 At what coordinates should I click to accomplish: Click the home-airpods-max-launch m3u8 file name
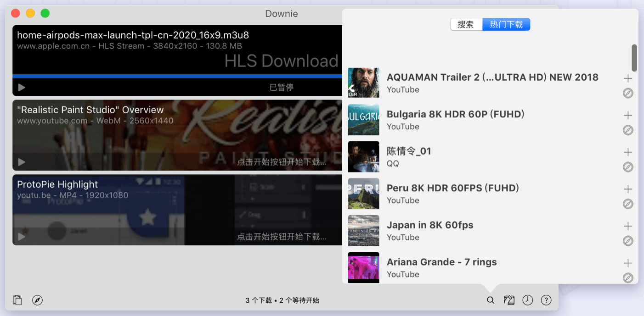(x=133, y=35)
